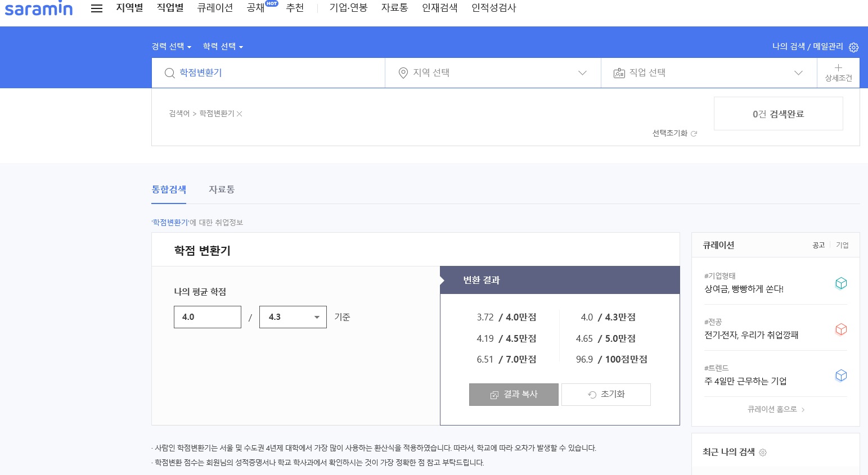Open the 4.3 grade scale dropdown
The width and height of the screenshot is (868, 475).
(x=293, y=317)
